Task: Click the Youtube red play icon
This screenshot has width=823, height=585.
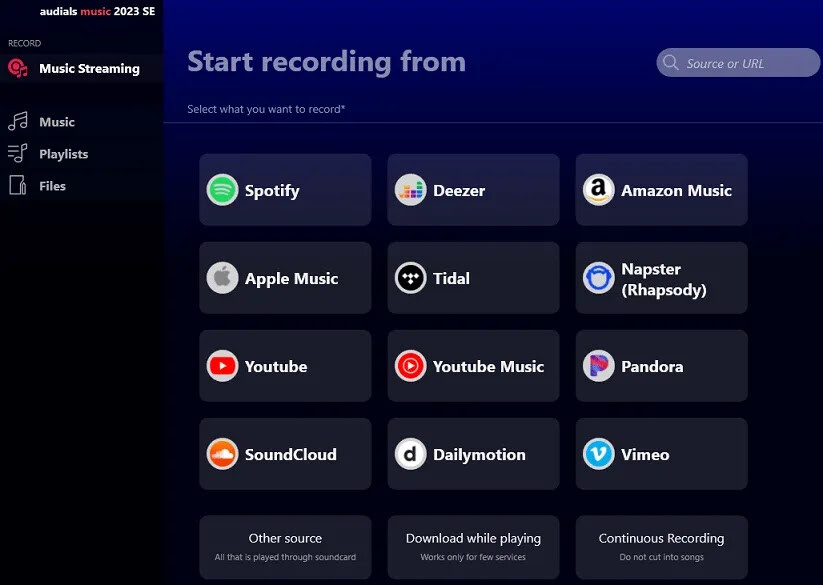Action: (223, 366)
